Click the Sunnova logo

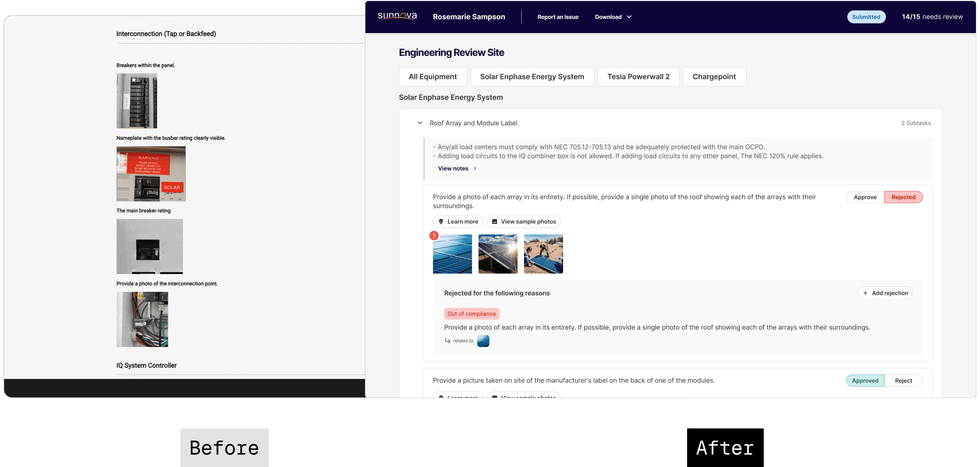(x=397, y=17)
